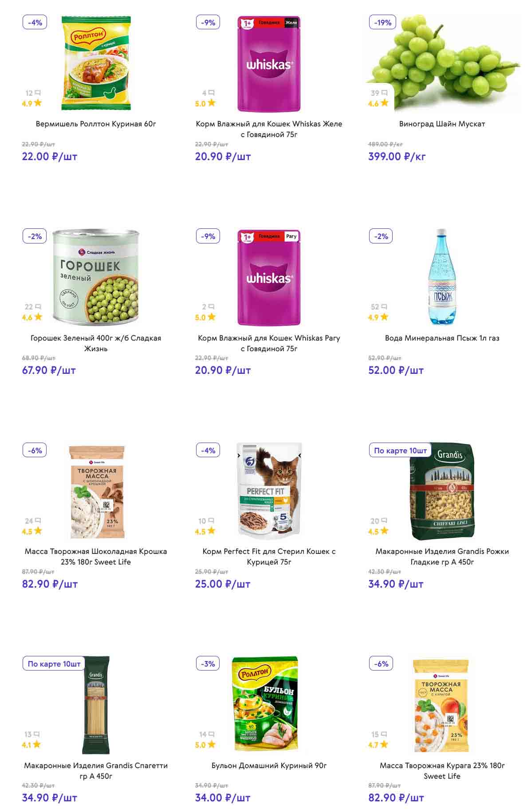The height and width of the screenshot is (812, 527).
Task: Click the По карте 10шт badge on Grandis Спагетти
Action: coord(54,664)
